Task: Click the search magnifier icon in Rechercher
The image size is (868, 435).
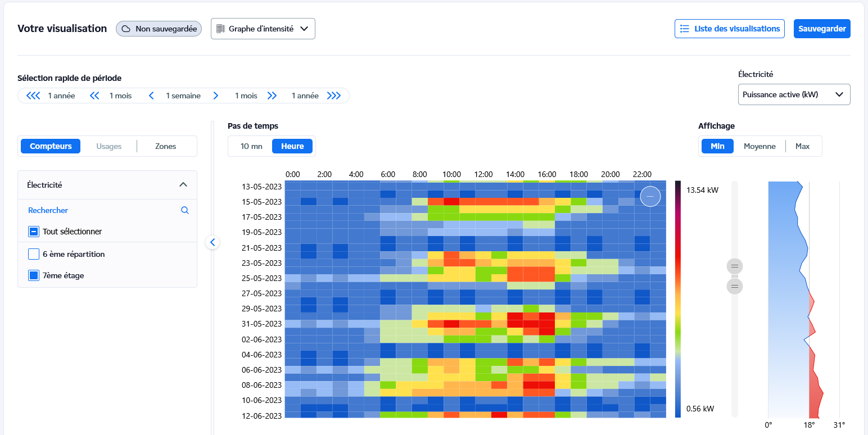Action: [x=185, y=210]
